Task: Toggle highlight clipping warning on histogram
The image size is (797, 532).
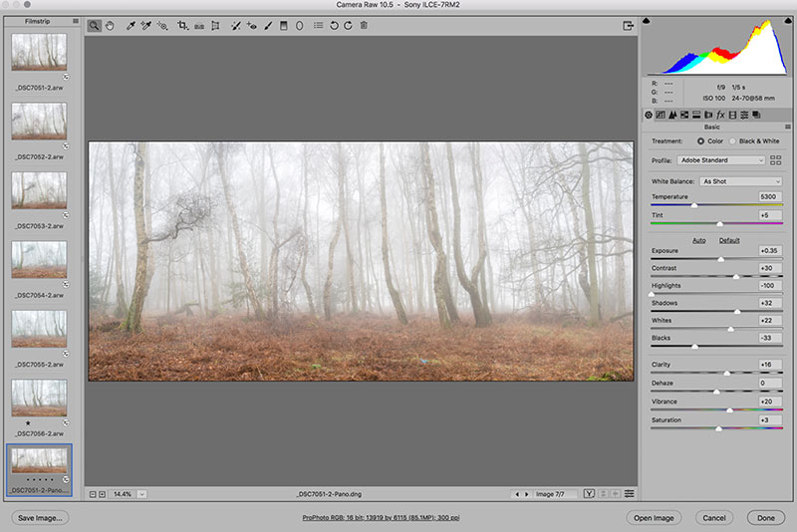Action: click(788, 21)
